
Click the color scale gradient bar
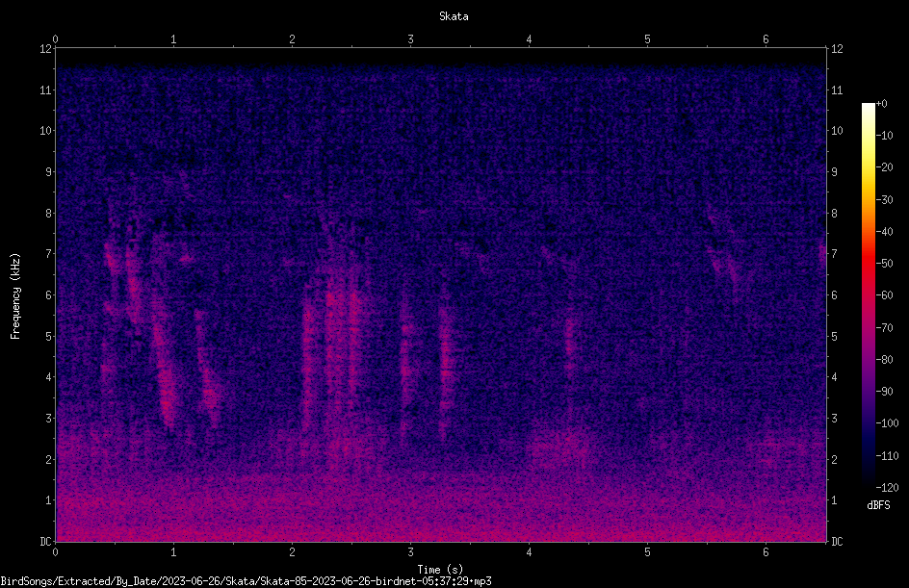pyautogui.click(x=868, y=294)
